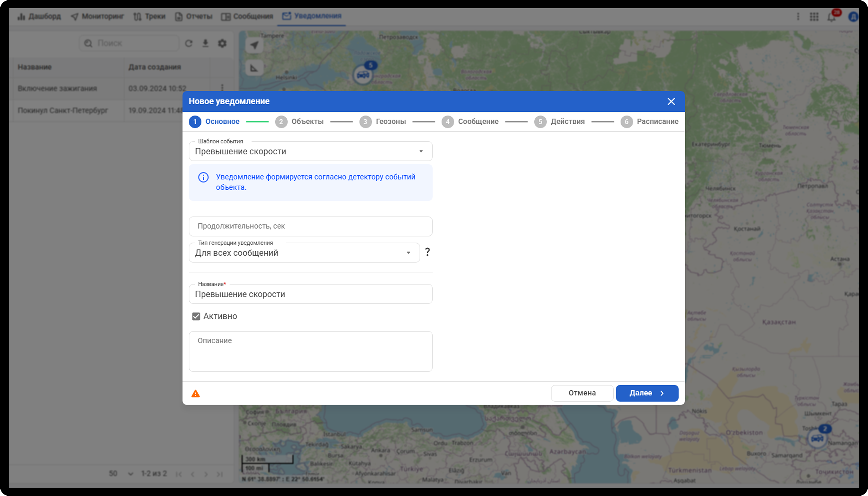Click the info icon in the blue notice
Image resolution: width=868 pixels, height=496 pixels.
tap(204, 177)
